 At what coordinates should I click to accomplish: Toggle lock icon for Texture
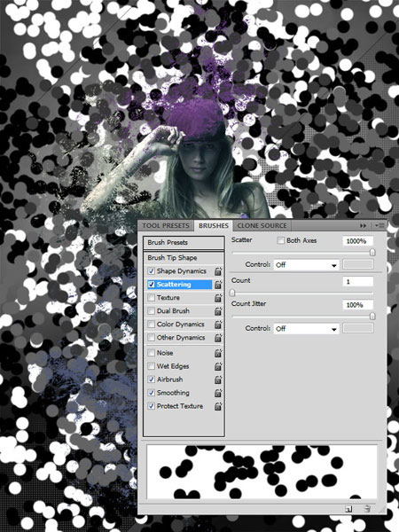point(218,298)
